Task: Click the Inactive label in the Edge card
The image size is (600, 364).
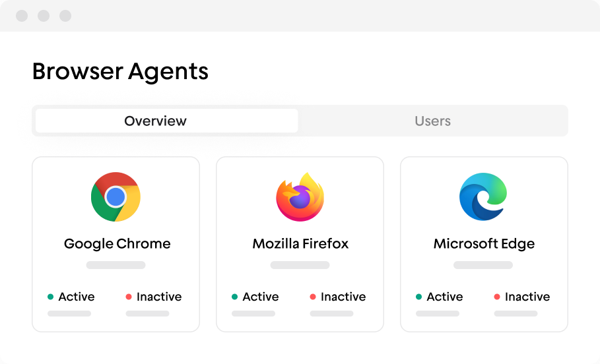Action: pyautogui.click(x=527, y=297)
